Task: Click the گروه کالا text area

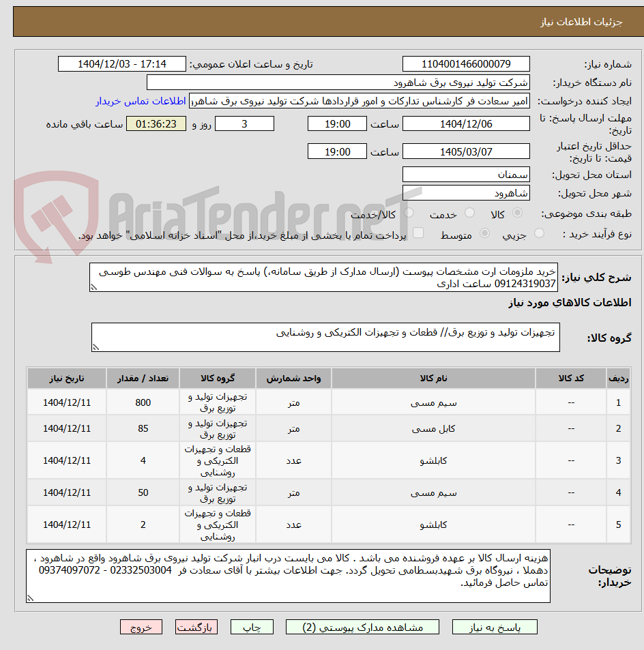Action: [325, 338]
